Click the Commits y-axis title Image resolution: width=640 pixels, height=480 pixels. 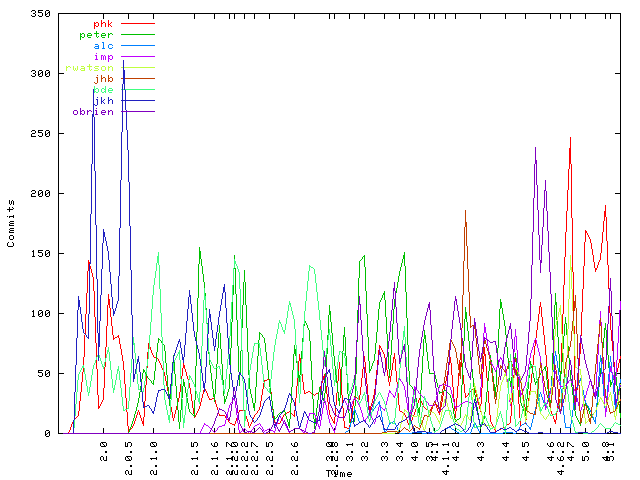11,223
